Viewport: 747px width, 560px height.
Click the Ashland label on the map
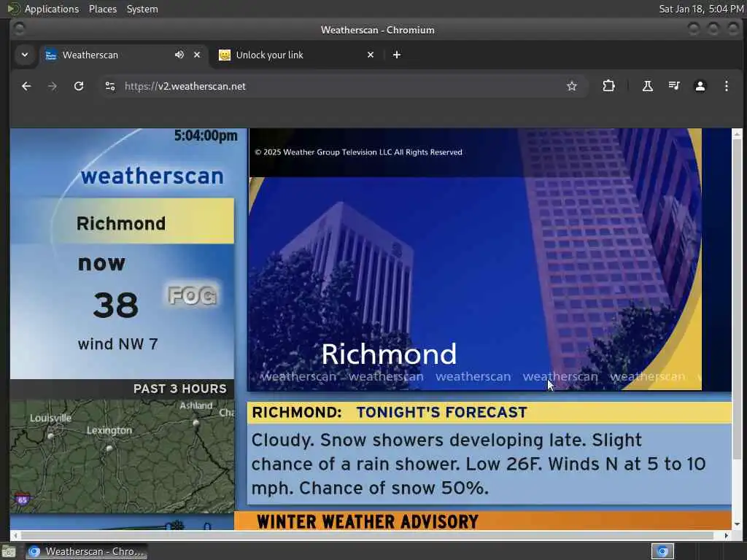pyautogui.click(x=196, y=405)
